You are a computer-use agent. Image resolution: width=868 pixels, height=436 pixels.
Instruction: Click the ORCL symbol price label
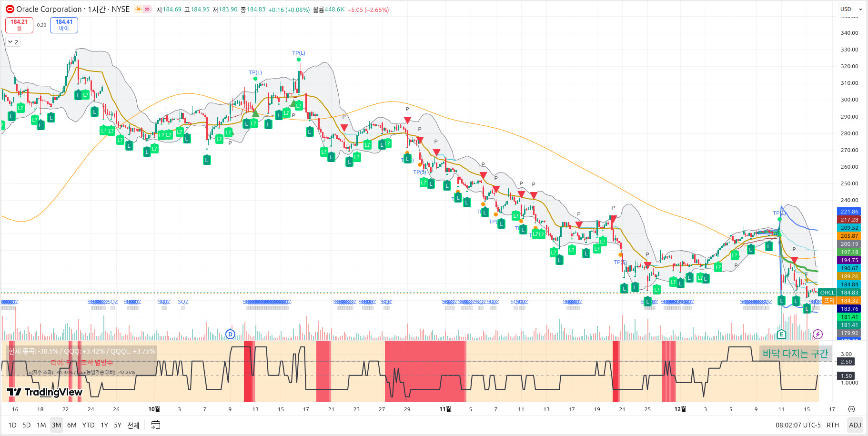coord(827,293)
